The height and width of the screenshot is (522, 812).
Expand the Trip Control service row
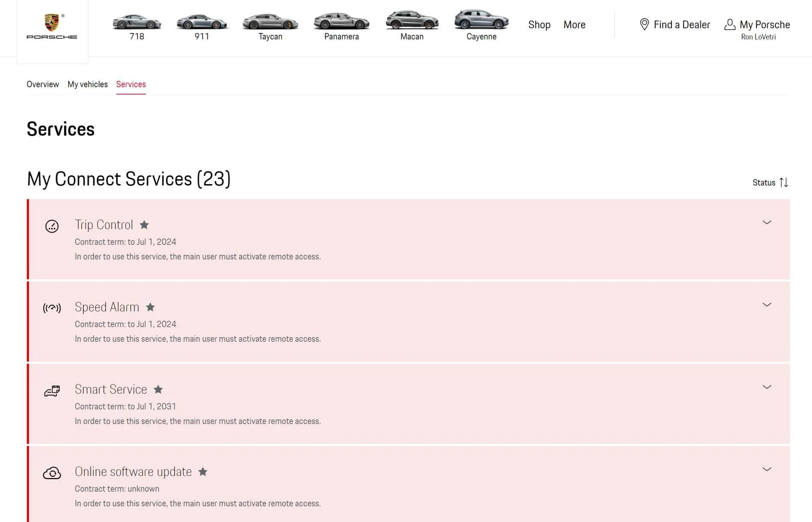[767, 222]
